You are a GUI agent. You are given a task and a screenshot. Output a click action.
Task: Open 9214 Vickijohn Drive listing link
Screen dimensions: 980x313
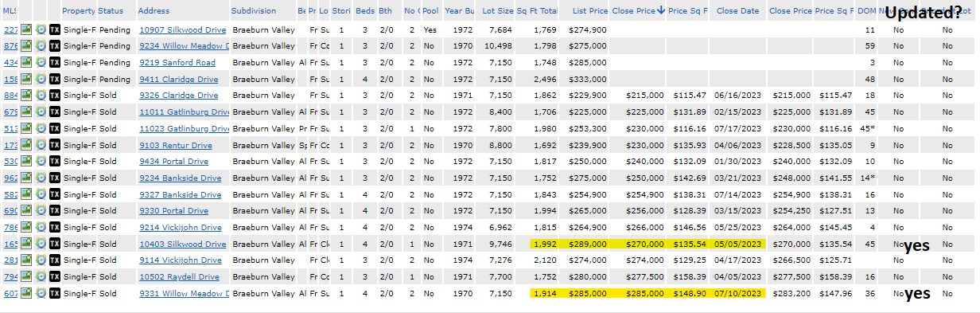coord(181,228)
